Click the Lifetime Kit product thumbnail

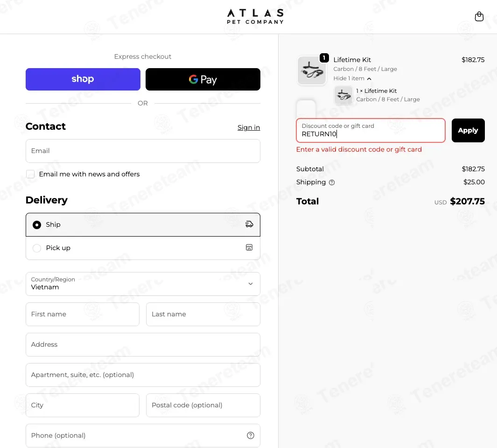point(312,70)
